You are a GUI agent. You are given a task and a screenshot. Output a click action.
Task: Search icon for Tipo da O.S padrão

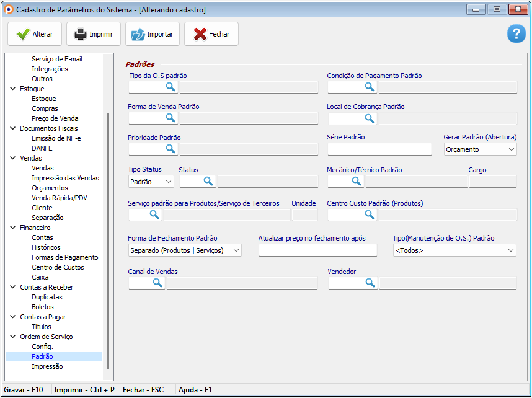point(171,87)
